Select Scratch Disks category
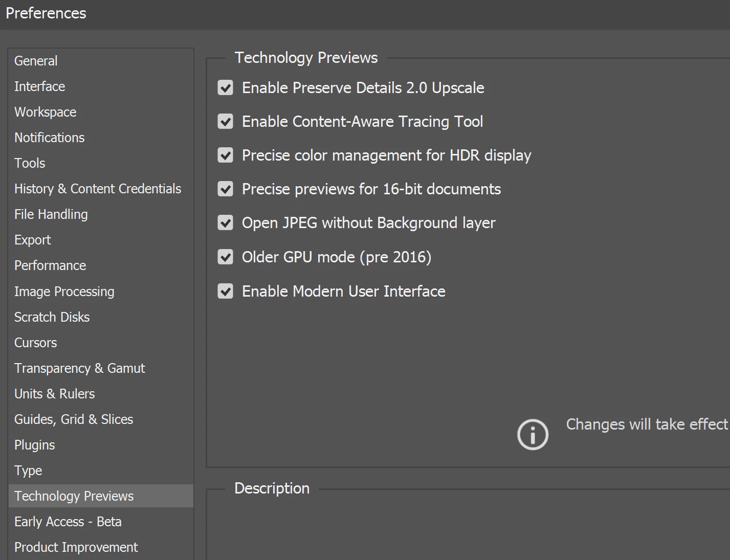730x560 pixels. [x=52, y=317]
